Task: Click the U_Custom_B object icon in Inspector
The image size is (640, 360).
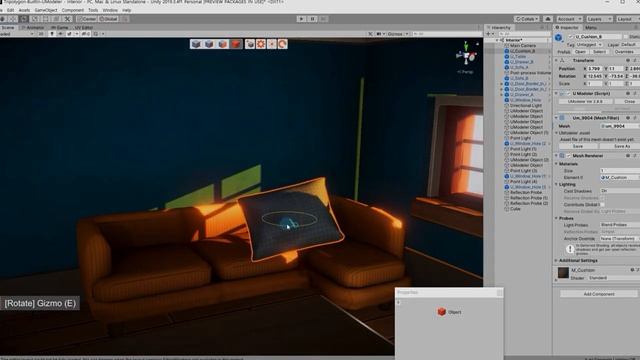Action: coord(559,38)
